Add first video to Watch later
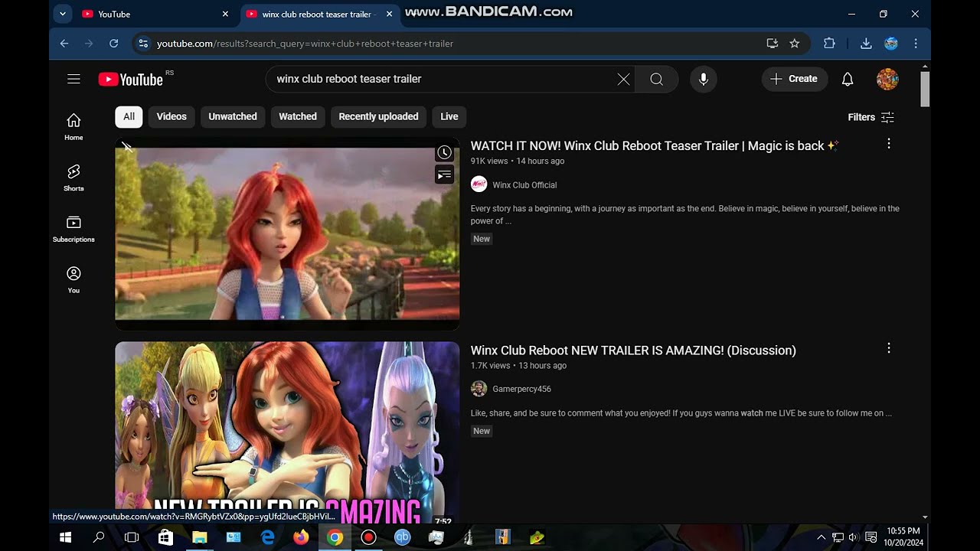980x551 pixels. [444, 152]
